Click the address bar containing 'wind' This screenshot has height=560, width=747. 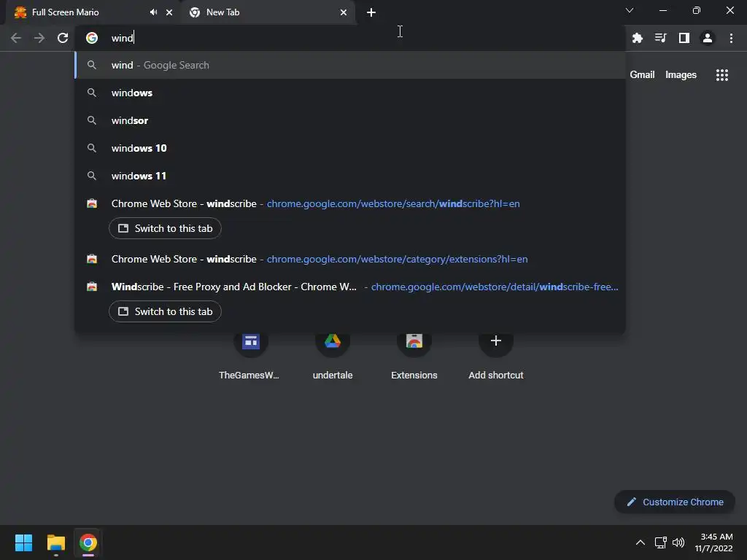point(349,38)
